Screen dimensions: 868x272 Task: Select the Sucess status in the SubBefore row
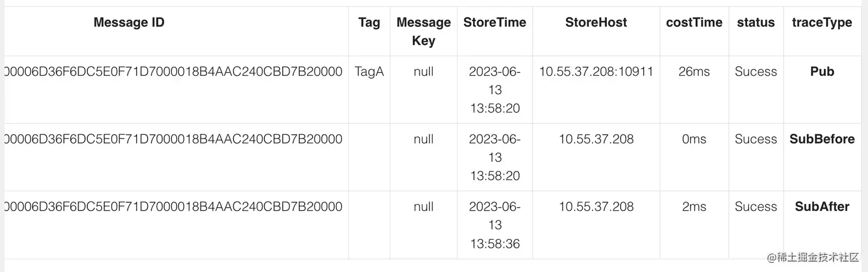(x=756, y=139)
